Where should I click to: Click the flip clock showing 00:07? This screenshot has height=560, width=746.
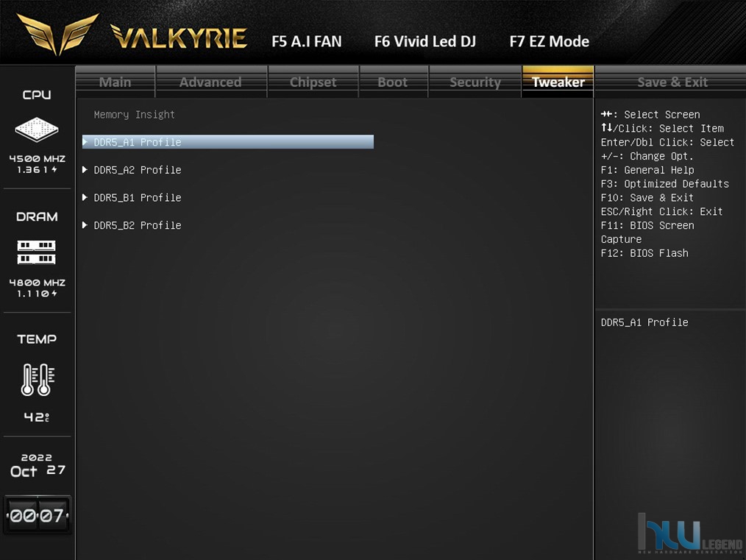pyautogui.click(x=37, y=515)
